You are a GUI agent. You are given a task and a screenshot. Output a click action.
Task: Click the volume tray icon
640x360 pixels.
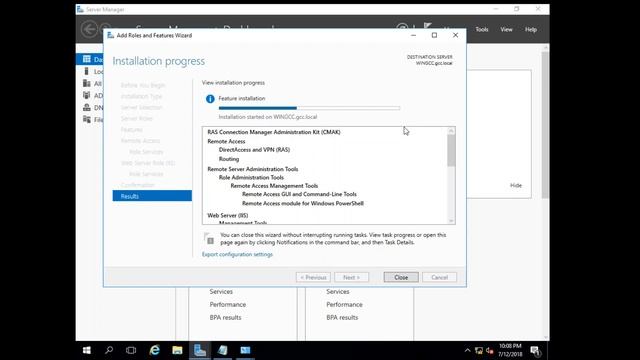pos(490,351)
